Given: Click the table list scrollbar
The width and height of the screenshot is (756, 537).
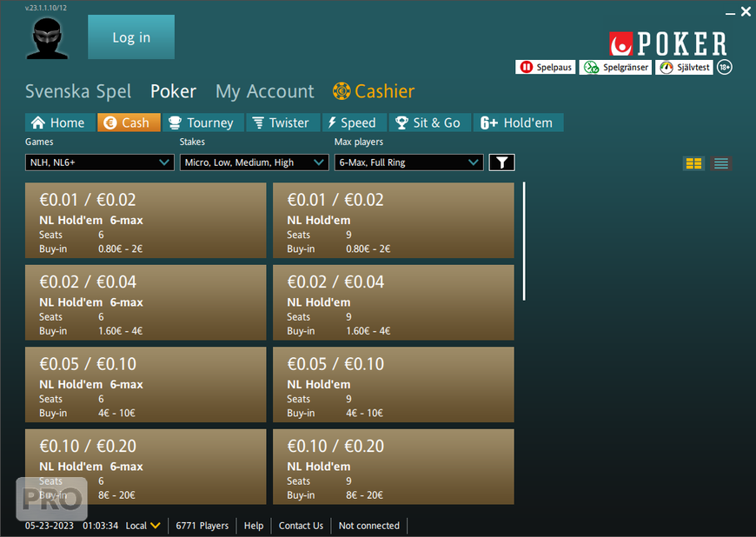Looking at the screenshot, I should coord(524,241).
